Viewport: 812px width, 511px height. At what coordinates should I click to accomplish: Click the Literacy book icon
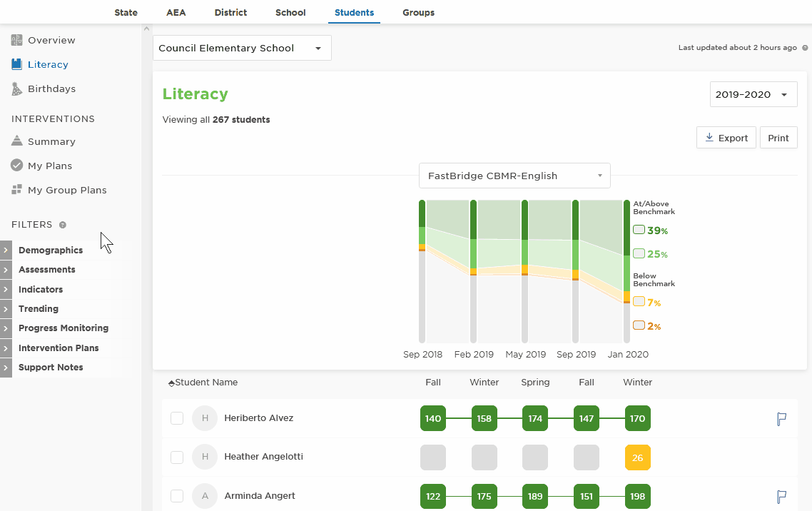[x=16, y=64]
